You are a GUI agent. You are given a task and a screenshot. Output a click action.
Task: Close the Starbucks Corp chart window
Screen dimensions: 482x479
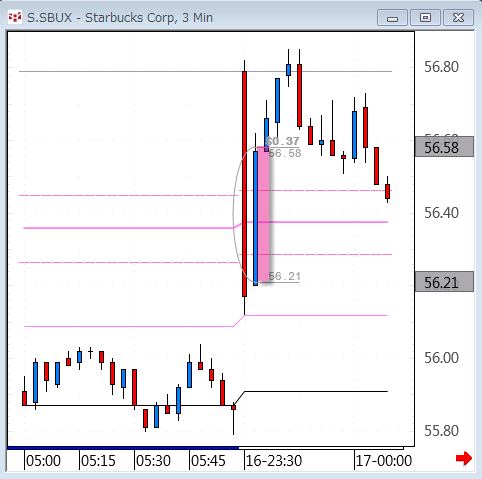coord(459,17)
